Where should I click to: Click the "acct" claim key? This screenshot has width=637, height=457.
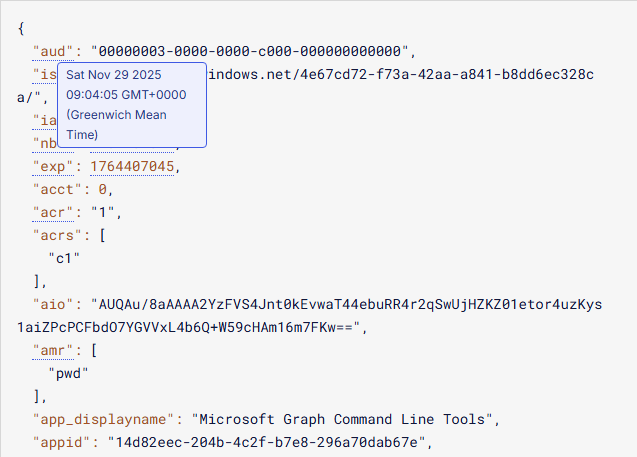(x=56, y=189)
